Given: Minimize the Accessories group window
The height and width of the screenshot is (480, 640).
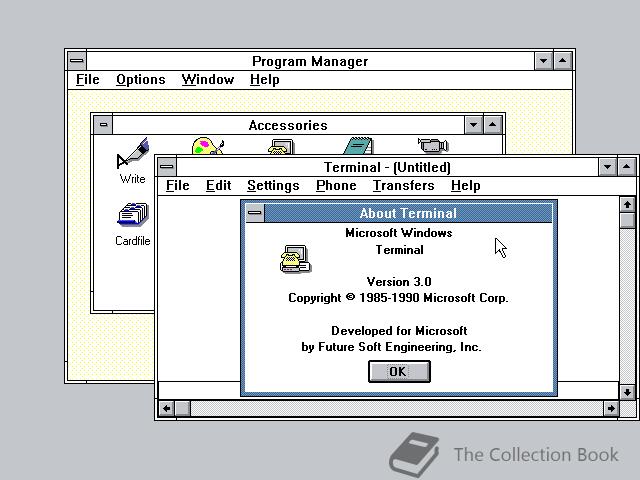Looking at the screenshot, I should [x=473, y=125].
